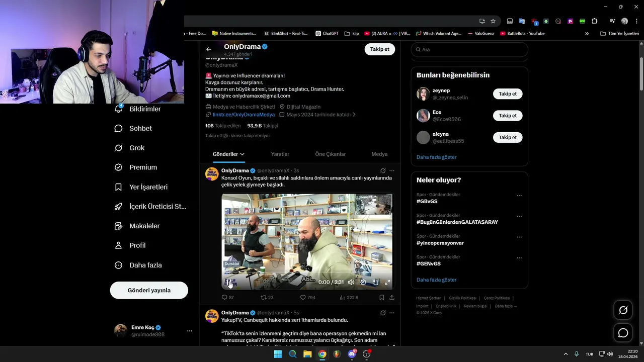The image size is (644, 362).
Task: Switch to the Yanıtlar tab
Action: point(280,154)
